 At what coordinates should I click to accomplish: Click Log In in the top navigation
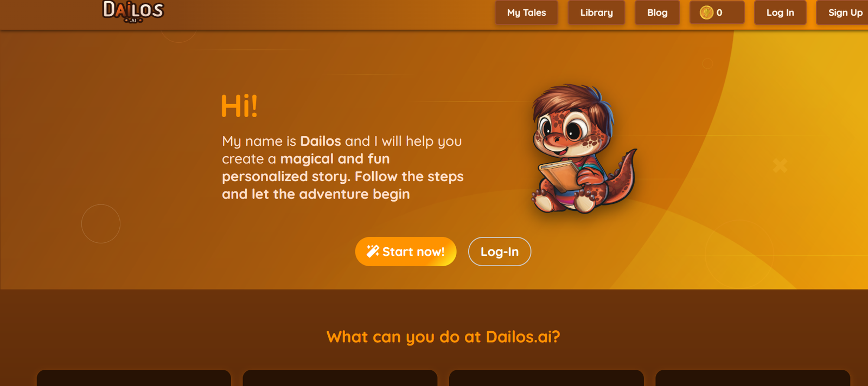point(780,12)
